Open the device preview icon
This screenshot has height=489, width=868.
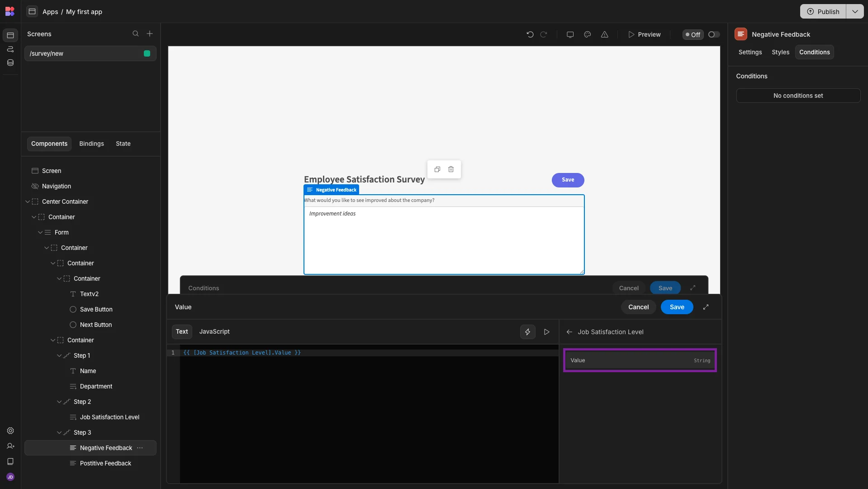570,34
